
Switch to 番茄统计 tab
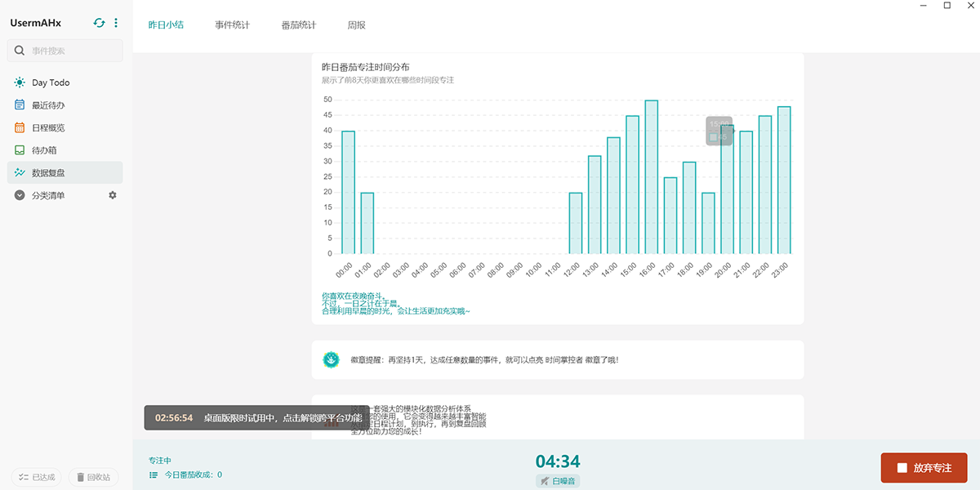click(x=298, y=25)
